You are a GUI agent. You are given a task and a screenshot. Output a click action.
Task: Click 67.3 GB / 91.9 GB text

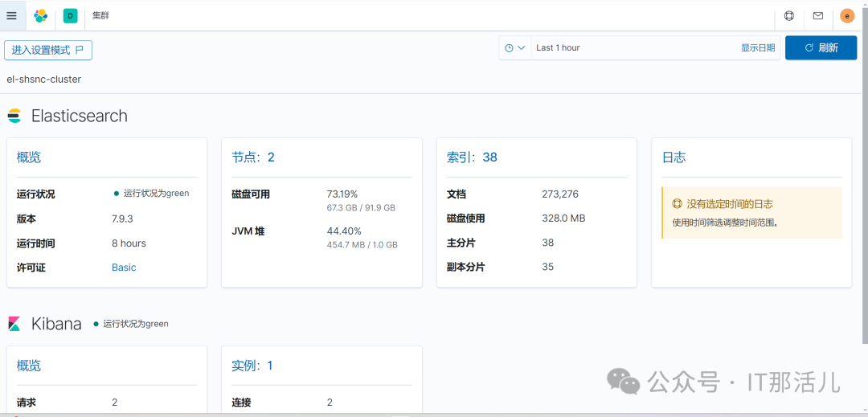(x=361, y=208)
